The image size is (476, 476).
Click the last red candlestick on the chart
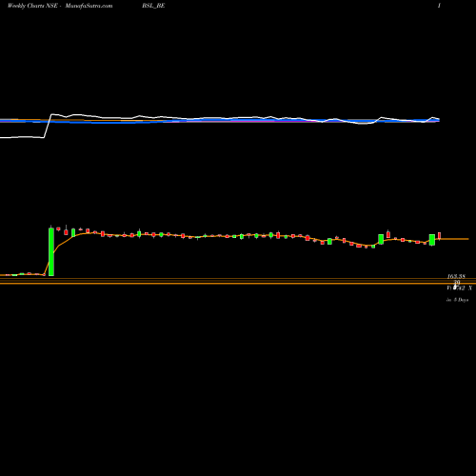click(440, 236)
